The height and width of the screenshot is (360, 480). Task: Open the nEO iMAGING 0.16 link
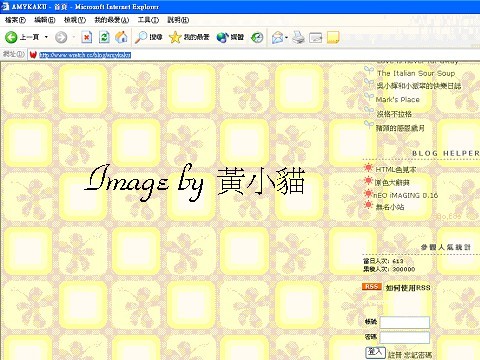pyautogui.click(x=405, y=195)
